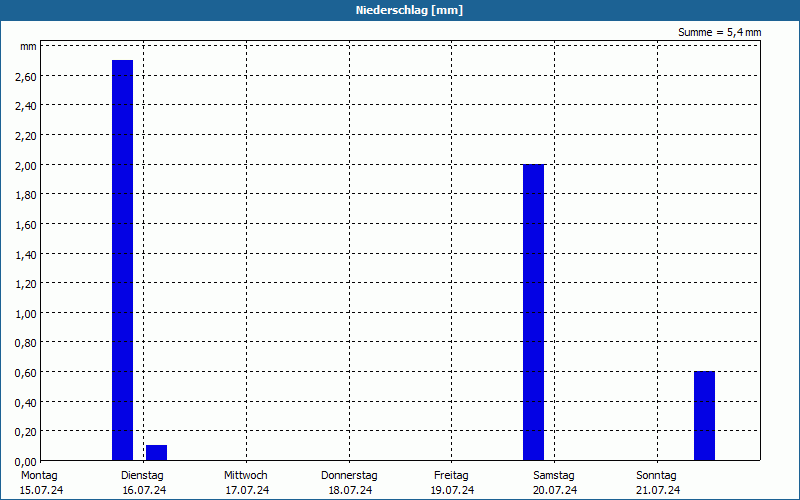The height and width of the screenshot is (500, 800).
Task: Select the Sonntag 21.07.24 axis label
Action: pyautogui.click(x=658, y=483)
